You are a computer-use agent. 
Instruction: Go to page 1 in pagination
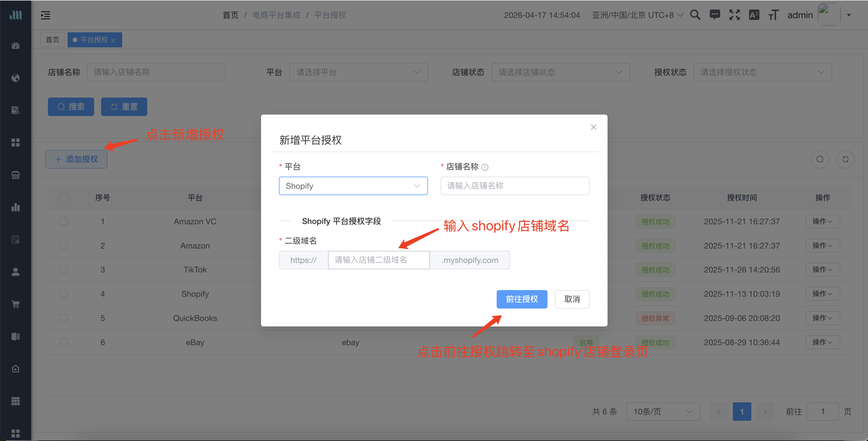point(742,411)
